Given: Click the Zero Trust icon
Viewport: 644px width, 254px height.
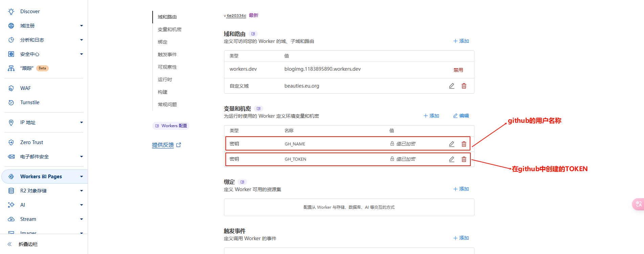Looking at the screenshot, I should coord(11,142).
